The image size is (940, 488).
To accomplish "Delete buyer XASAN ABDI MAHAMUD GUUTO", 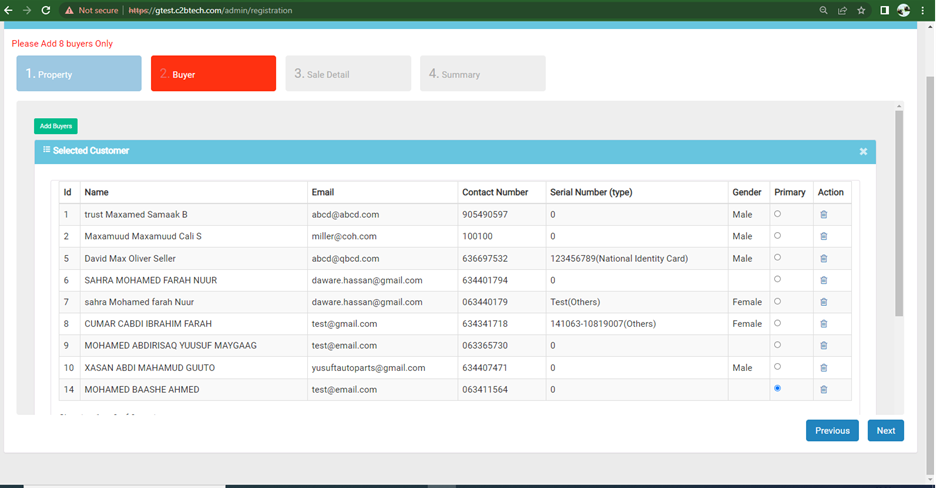I will 823,367.
